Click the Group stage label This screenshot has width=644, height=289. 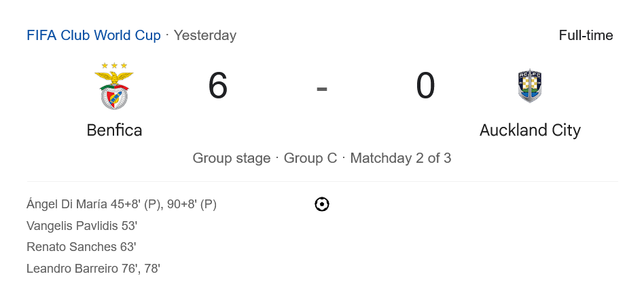232,159
